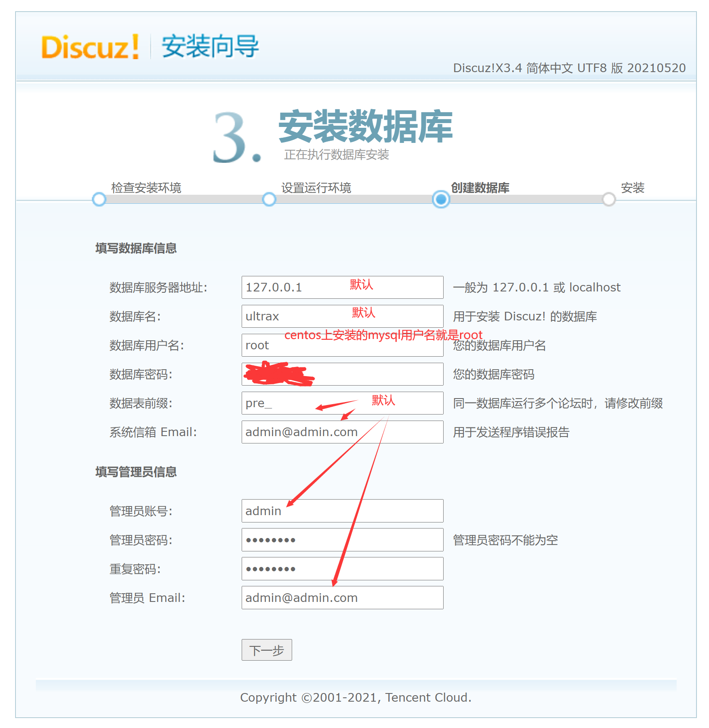This screenshot has width=709, height=728.
Task: Click the 创建数据库 step label
Action: pos(480,188)
